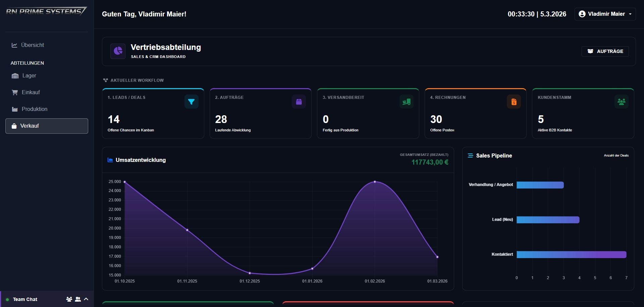Click the shipping icon on Versandbereit card
The height and width of the screenshot is (307, 644).
(x=407, y=102)
